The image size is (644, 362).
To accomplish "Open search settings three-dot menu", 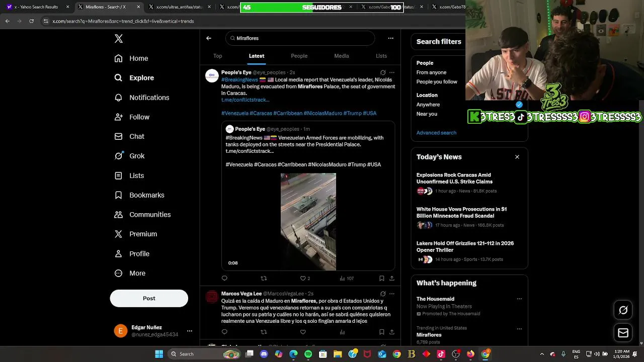I will [390, 38].
